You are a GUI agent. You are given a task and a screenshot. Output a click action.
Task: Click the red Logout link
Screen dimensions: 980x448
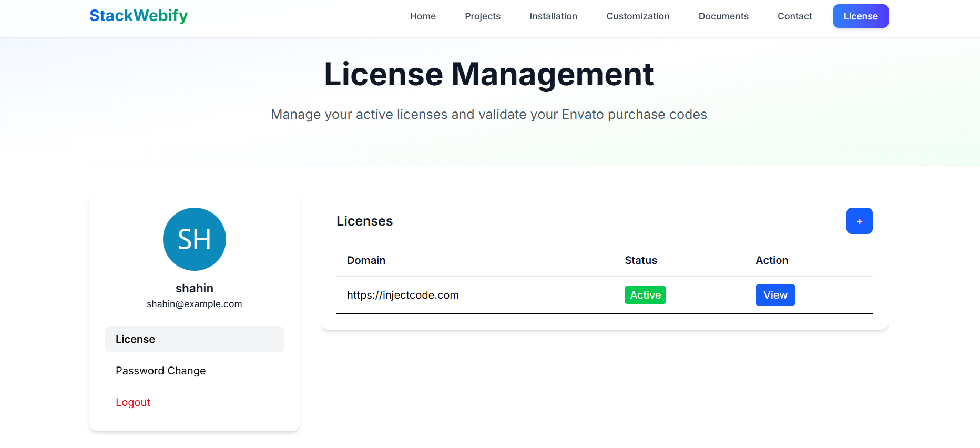pyautogui.click(x=133, y=402)
